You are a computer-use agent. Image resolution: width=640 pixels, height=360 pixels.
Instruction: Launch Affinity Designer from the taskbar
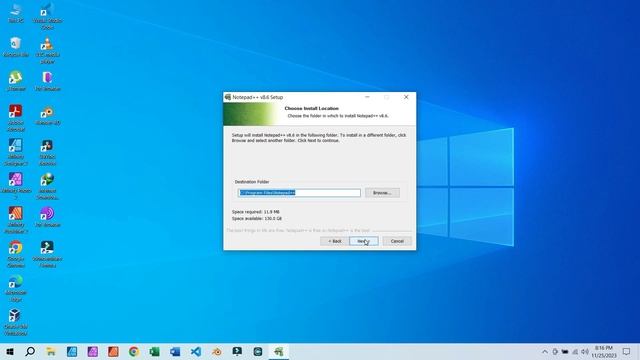point(72,351)
